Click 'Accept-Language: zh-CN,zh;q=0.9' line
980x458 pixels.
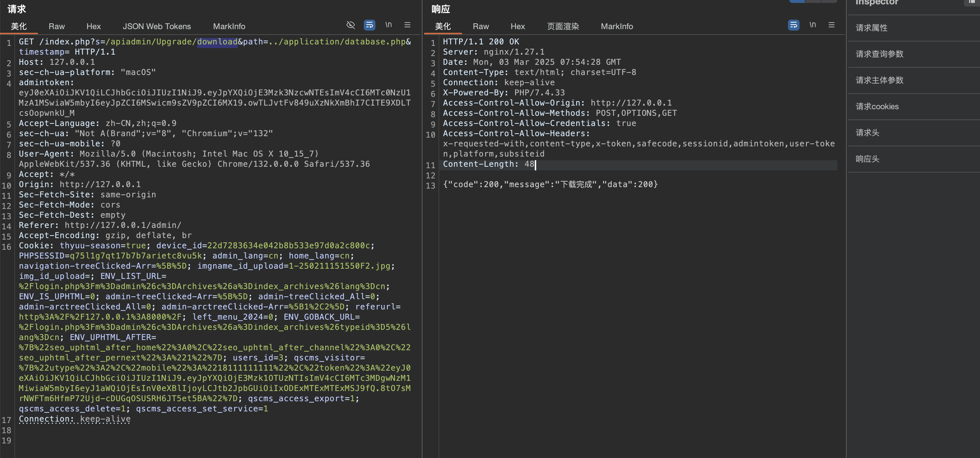click(x=98, y=123)
